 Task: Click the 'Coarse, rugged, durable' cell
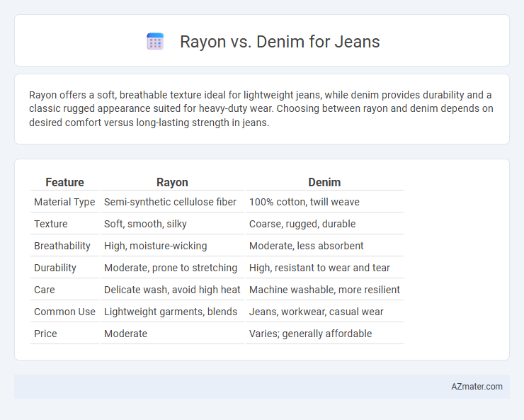click(x=324, y=224)
